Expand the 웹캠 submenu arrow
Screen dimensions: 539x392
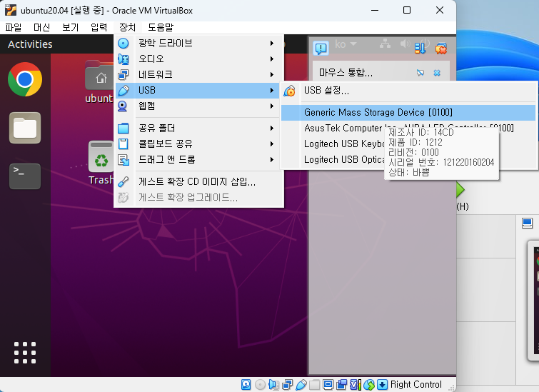(272, 106)
